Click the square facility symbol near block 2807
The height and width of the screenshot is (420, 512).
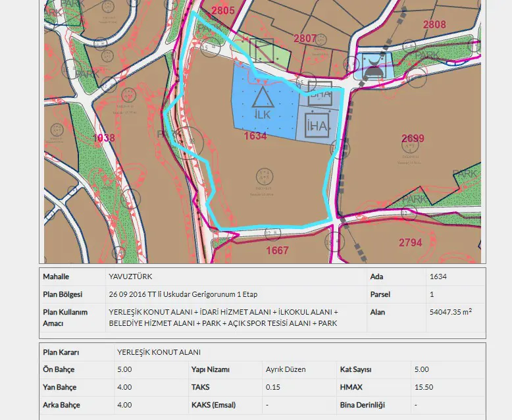261,50
